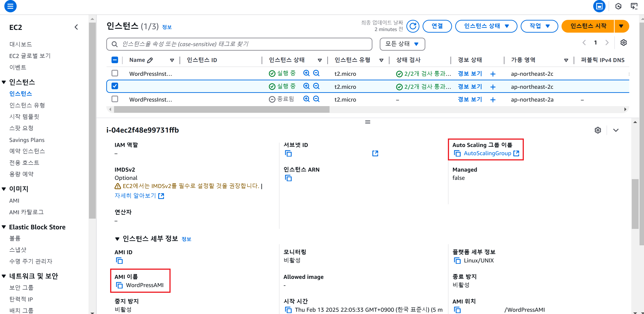Open 보안 그룹 in sidebar
This screenshot has width=644, height=314.
[x=21, y=288]
